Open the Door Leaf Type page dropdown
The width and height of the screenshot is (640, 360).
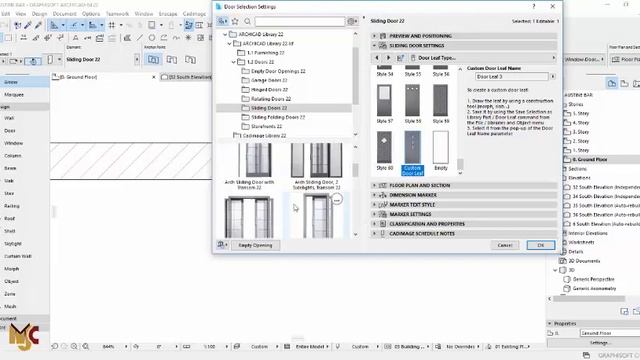(483, 58)
